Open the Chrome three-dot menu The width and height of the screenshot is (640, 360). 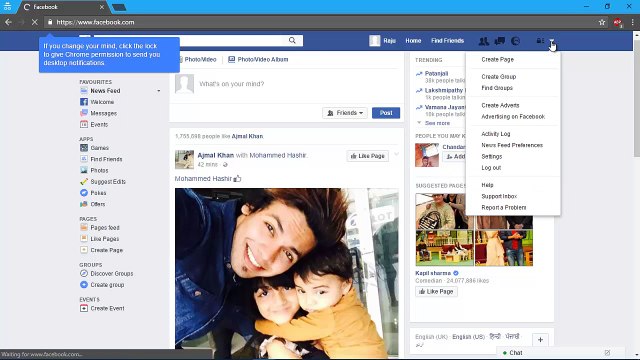tap(632, 22)
